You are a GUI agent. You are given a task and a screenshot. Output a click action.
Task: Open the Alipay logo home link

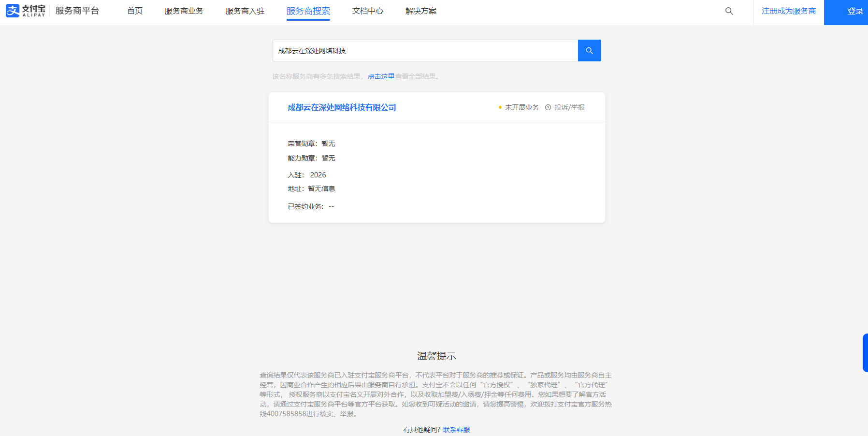pyautogui.click(x=26, y=11)
